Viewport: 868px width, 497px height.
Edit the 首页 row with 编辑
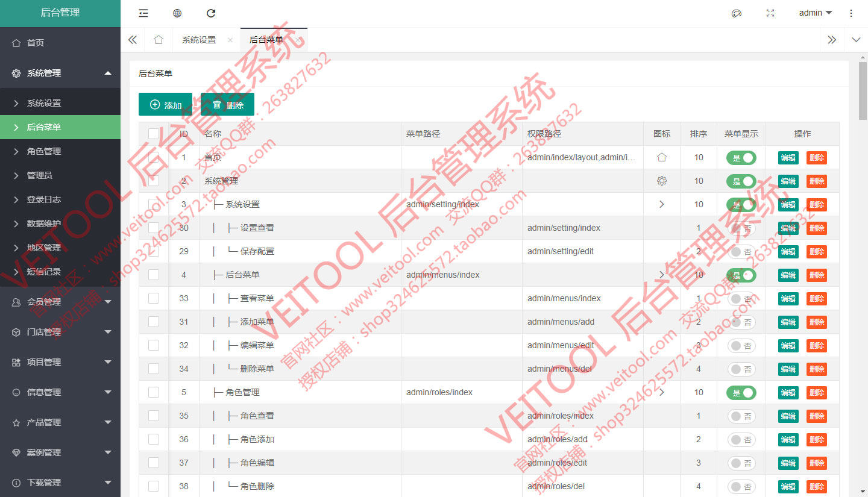coord(788,158)
